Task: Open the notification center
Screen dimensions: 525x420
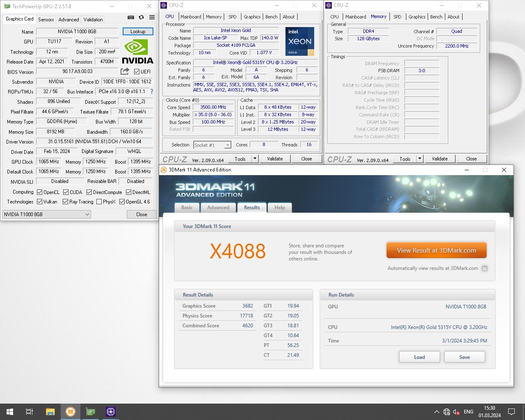Action: [512, 412]
